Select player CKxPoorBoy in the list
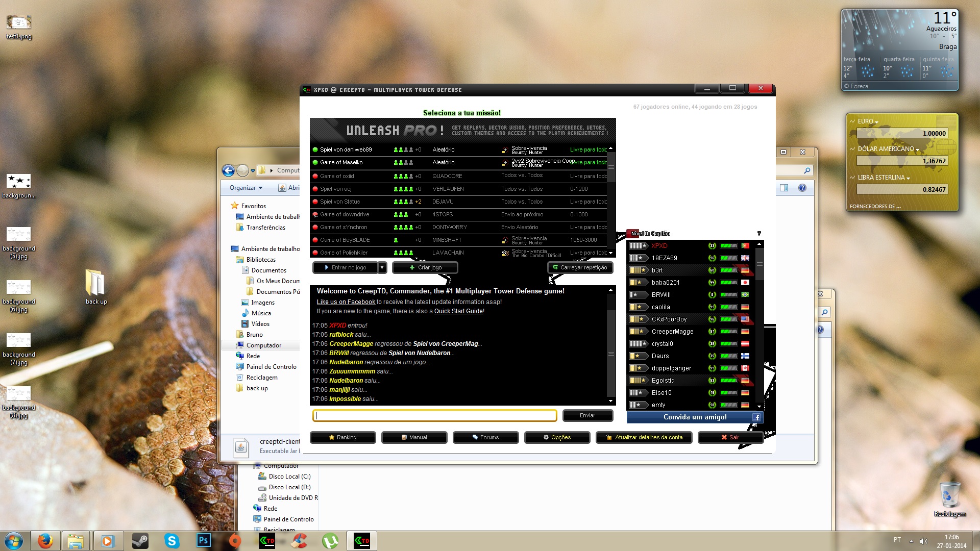 point(691,319)
